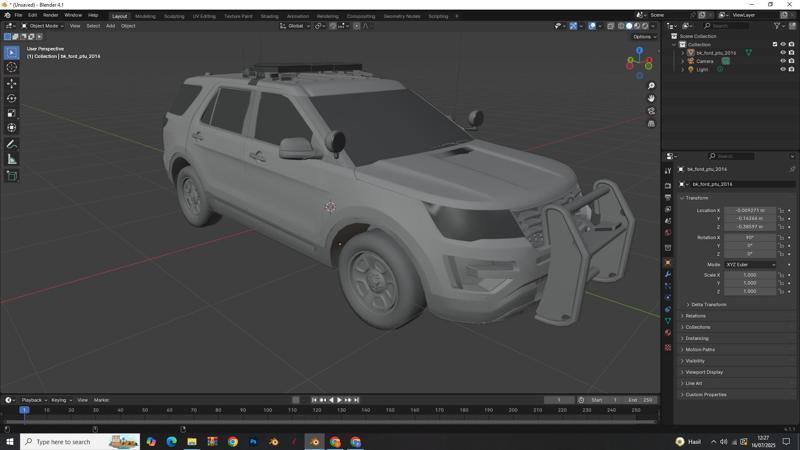Click the viewport zoom magnifier icon
This screenshot has height=450, width=800.
[651, 86]
